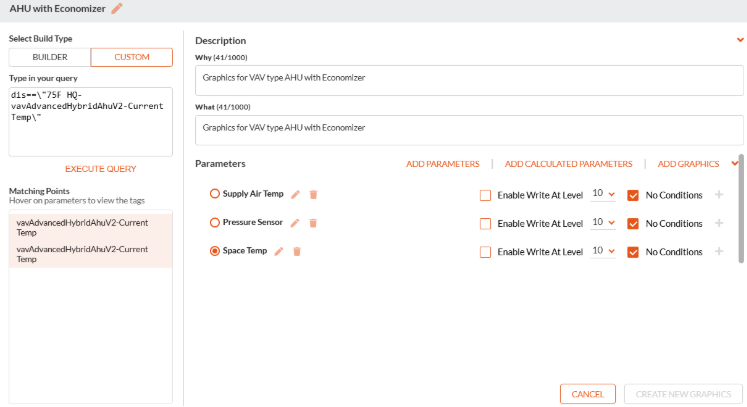Select the Space Temp radio button
The width and height of the screenshot is (747, 407).
click(x=215, y=251)
